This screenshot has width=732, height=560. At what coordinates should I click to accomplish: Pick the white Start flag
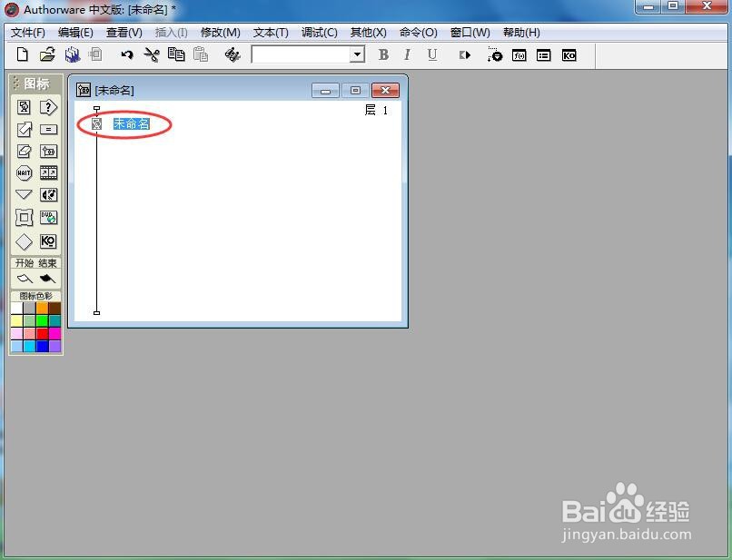pos(25,279)
